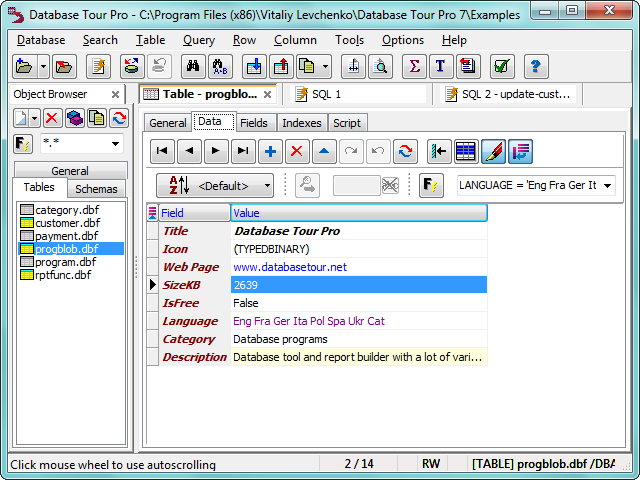Click the binoculars Search icon
Image resolution: width=640 pixels, height=480 pixels.
click(x=193, y=66)
